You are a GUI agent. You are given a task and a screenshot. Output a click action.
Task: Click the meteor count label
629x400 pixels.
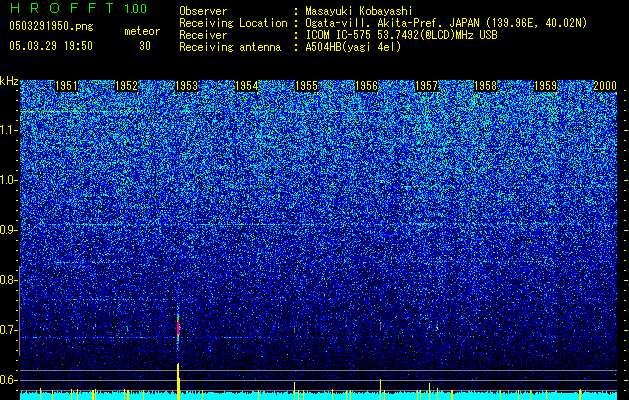142,31
